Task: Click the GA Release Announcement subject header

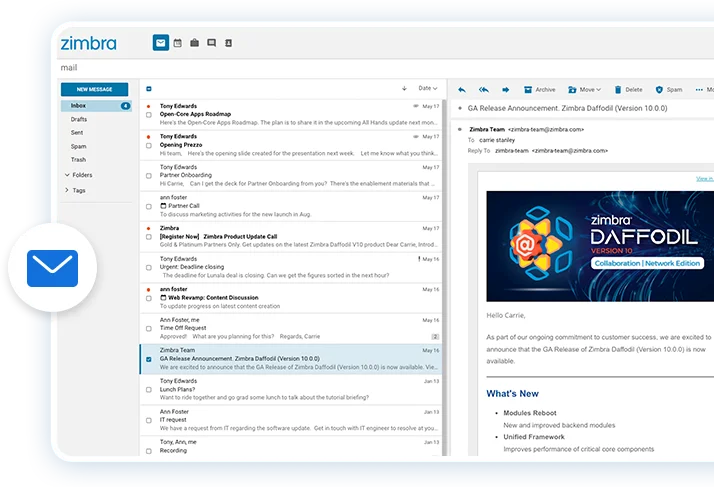Action: [567, 108]
